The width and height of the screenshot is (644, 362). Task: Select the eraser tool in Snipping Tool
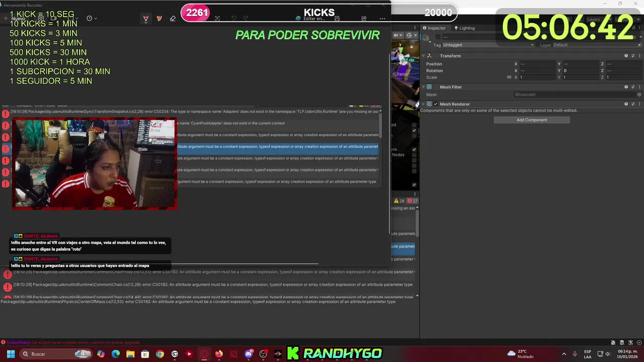point(173,19)
